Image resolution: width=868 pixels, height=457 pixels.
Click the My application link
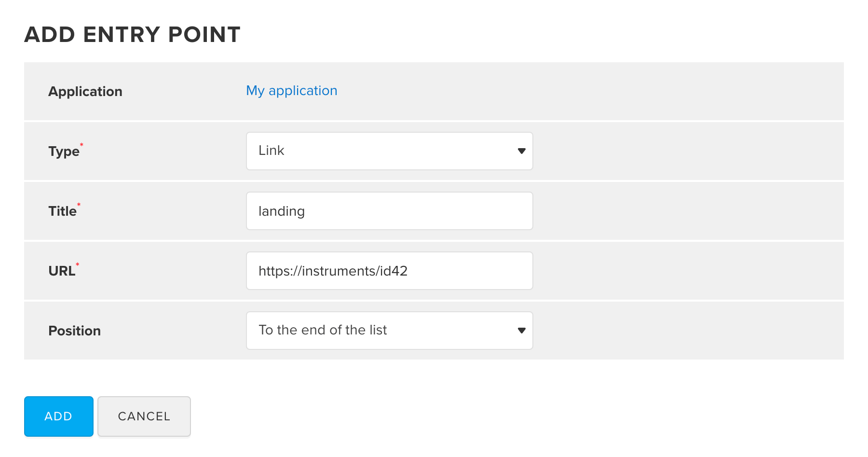291,91
